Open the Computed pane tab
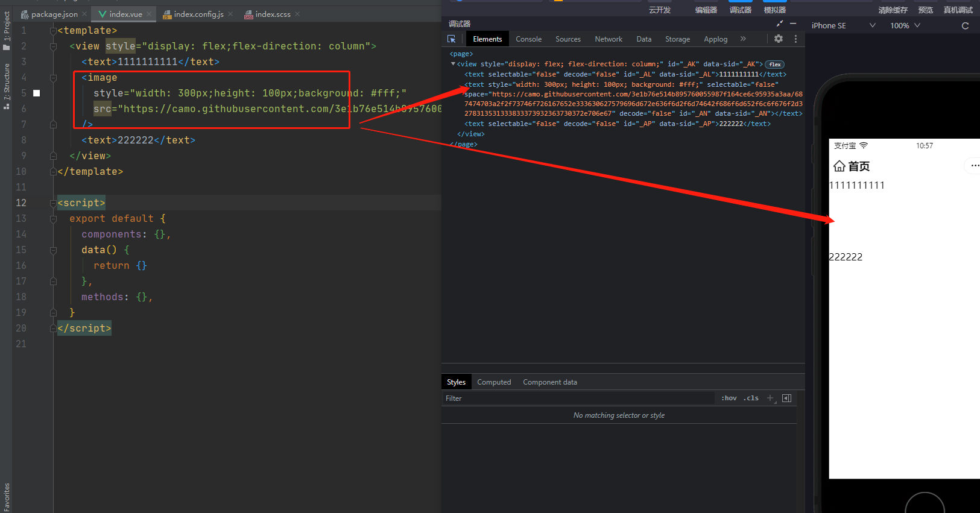Screen dimensions: 980x513 pyautogui.click(x=494, y=382)
